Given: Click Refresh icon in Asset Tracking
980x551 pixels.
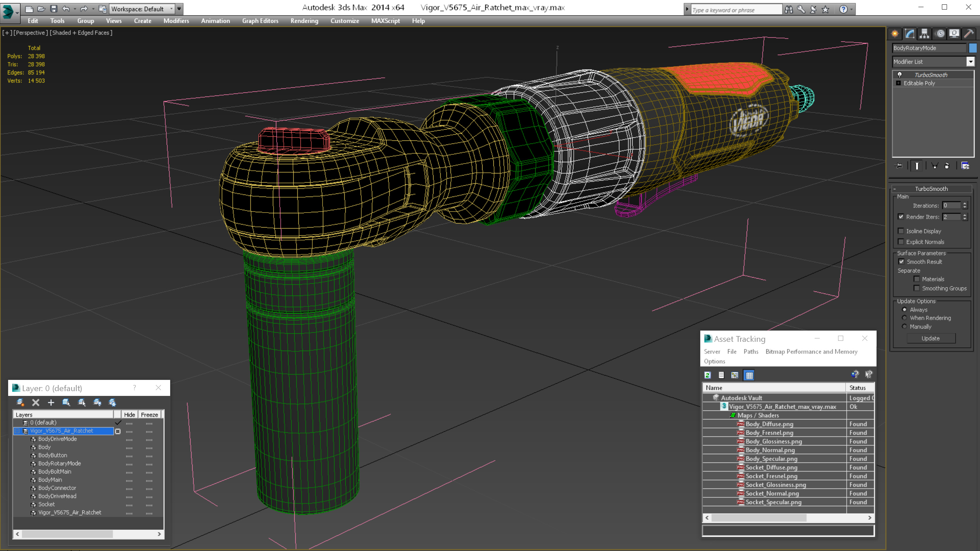Looking at the screenshot, I should [708, 375].
